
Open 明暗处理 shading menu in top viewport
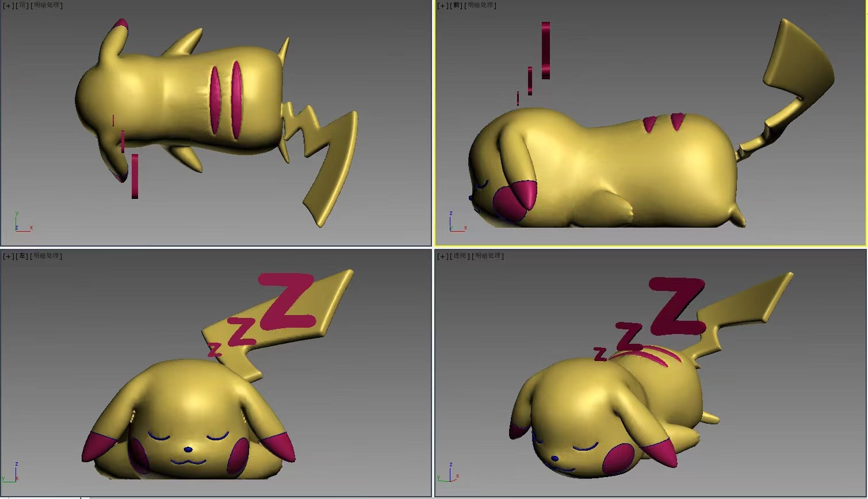(x=48, y=6)
